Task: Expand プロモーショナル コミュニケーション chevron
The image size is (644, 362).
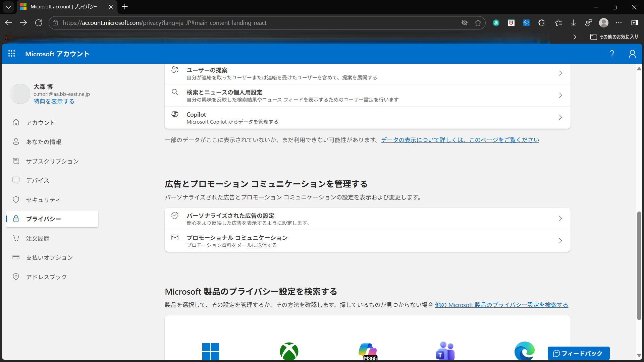Action: click(560, 241)
